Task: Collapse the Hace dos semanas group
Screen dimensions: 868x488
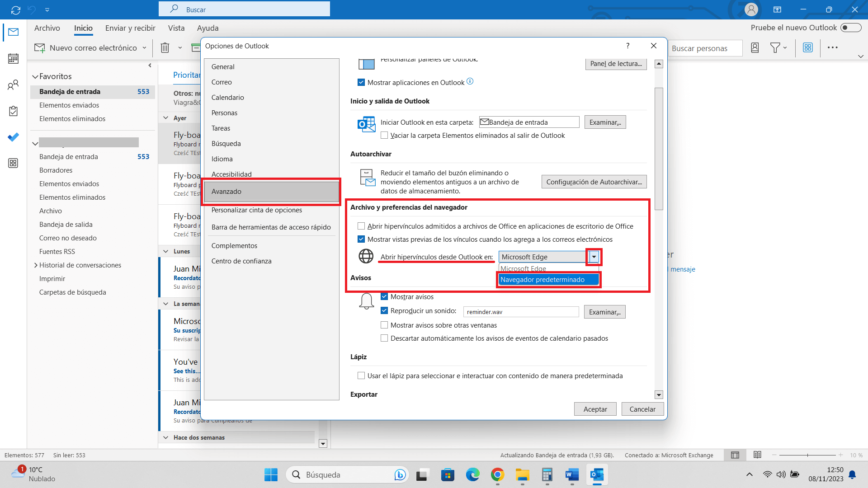Action: 166,437
